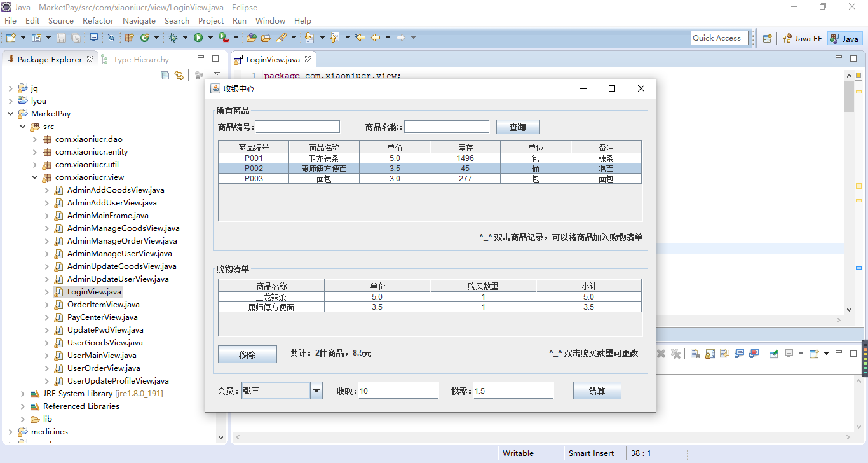This screenshot has width=868, height=463.
Task: Toggle Pin Console in console toolbar
Action: [774, 354]
